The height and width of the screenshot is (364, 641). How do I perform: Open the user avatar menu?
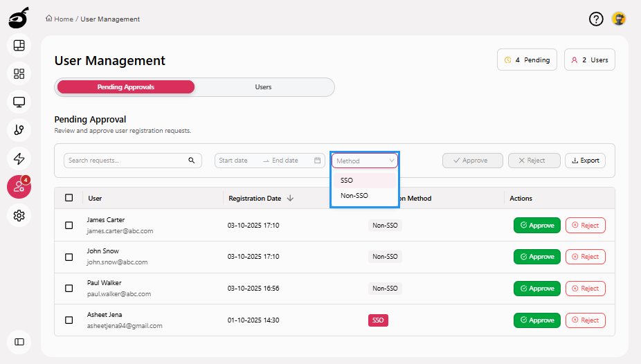click(619, 19)
